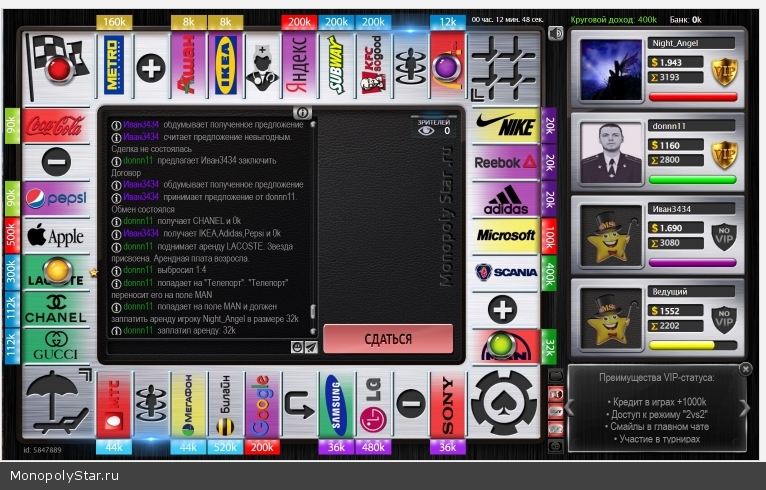This screenshot has width=766, height=490.
Task: Select the Билайн property cell
Action: [226, 405]
